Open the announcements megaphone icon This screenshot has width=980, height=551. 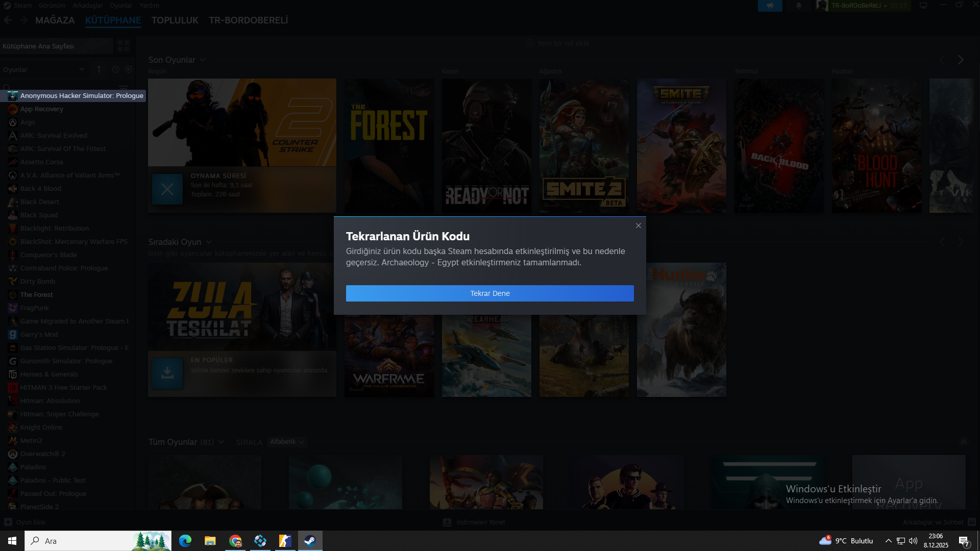[770, 6]
